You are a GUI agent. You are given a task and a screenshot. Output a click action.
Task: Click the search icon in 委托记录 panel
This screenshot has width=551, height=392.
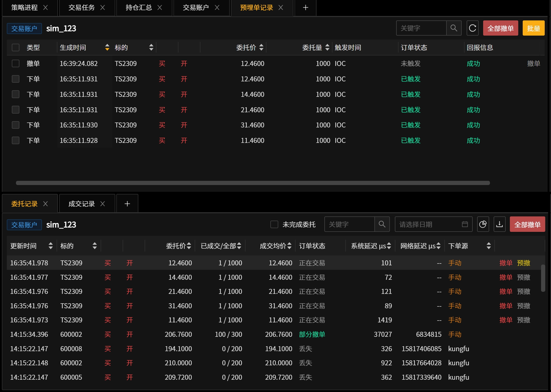coord(382,224)
